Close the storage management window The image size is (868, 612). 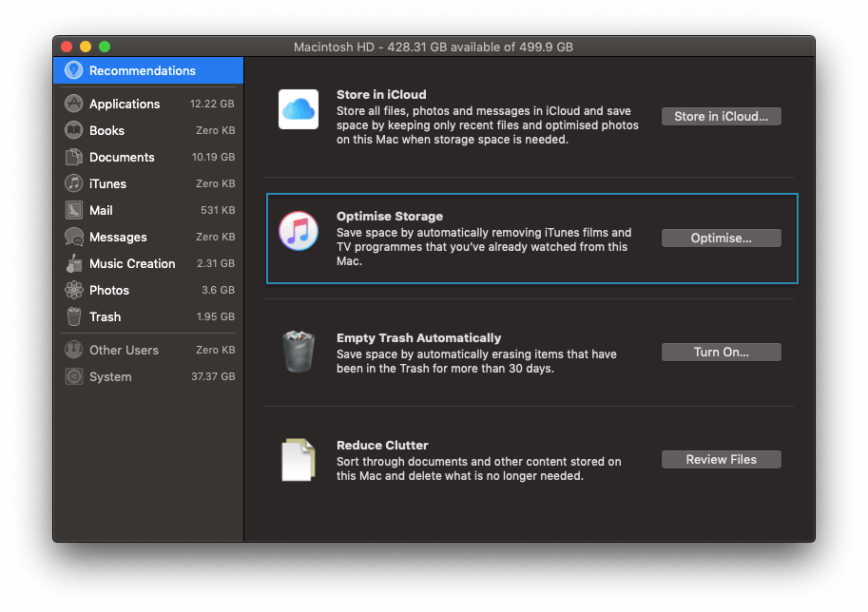(x=67, y=47)
